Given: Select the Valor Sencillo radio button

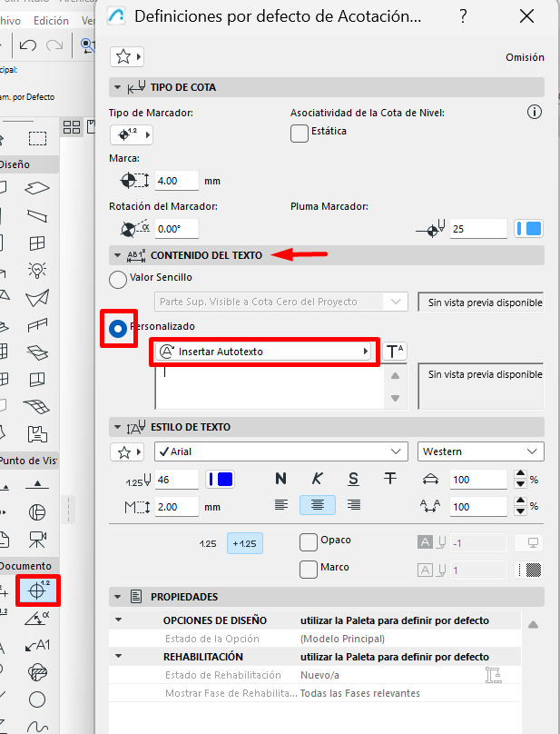Looking at the screenshot, I should (118, 279).
